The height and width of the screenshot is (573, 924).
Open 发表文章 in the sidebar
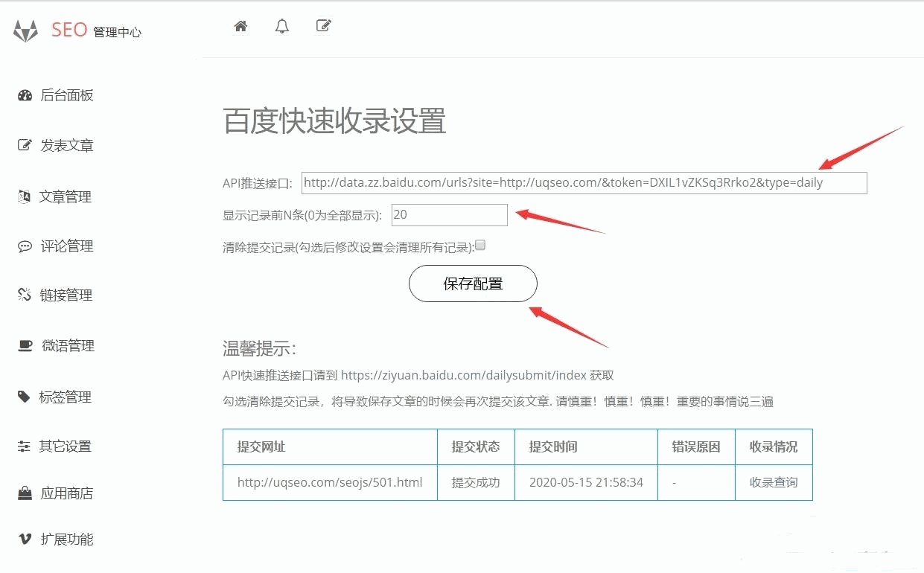coord(67,146)
